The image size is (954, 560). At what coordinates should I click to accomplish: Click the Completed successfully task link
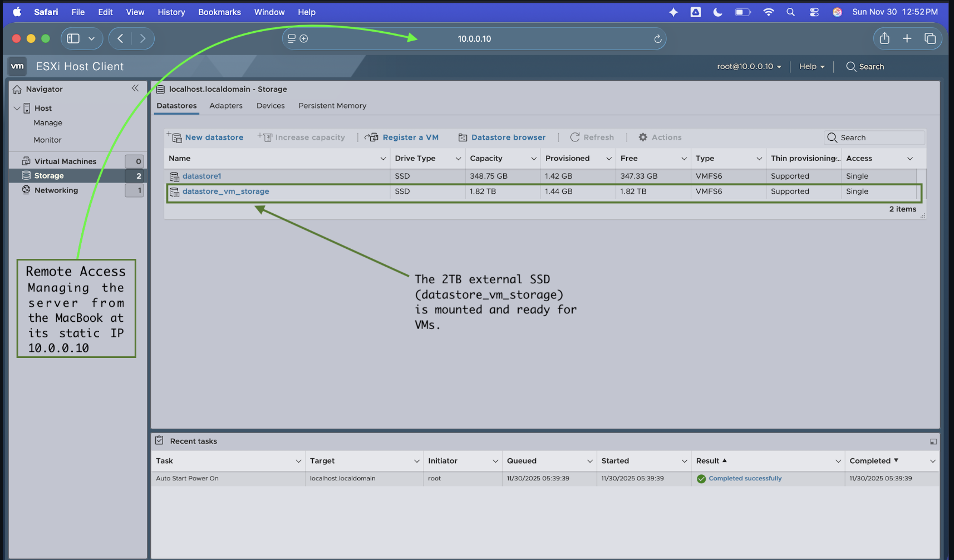[x=745, y=478]
